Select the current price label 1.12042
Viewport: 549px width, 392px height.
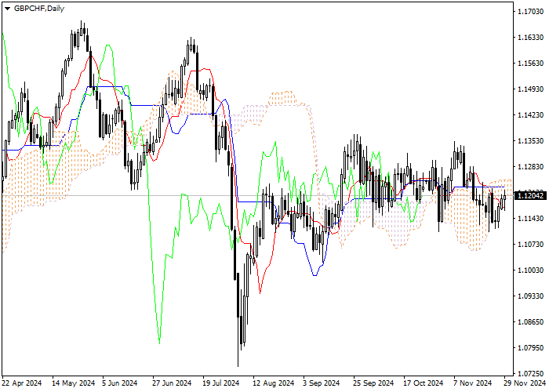530,196
